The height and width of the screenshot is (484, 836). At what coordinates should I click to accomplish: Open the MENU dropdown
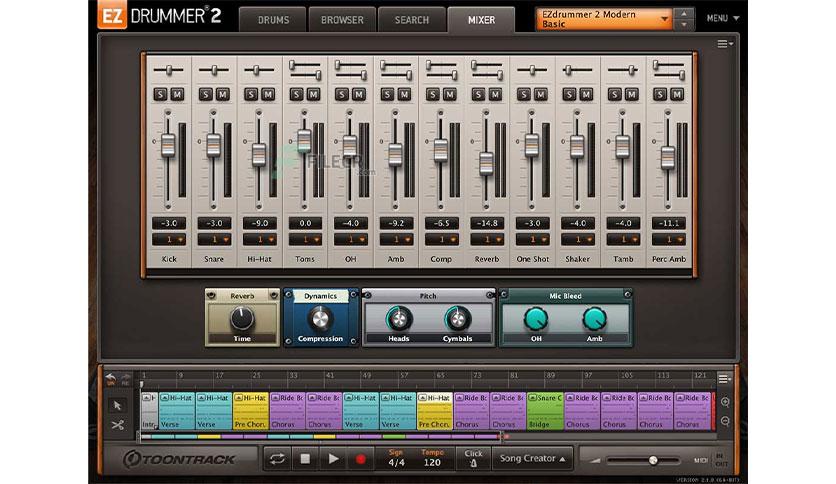click(722, 19)
